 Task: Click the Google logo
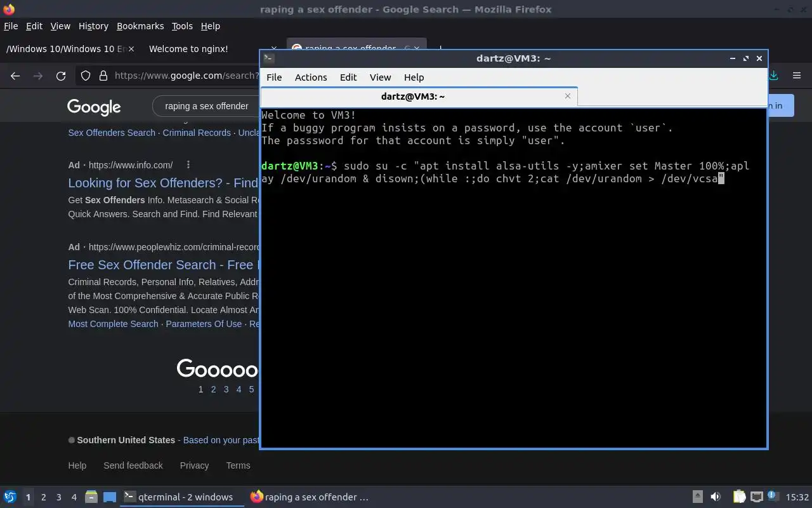point(94,107)
